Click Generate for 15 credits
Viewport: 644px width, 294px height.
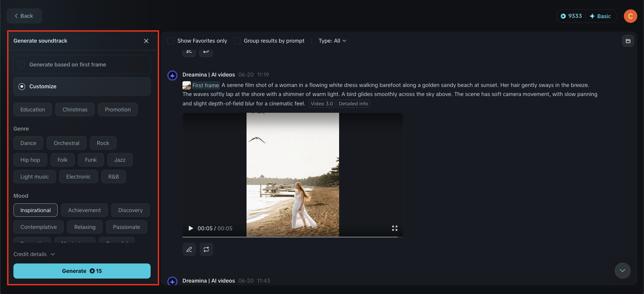point(82,271)
